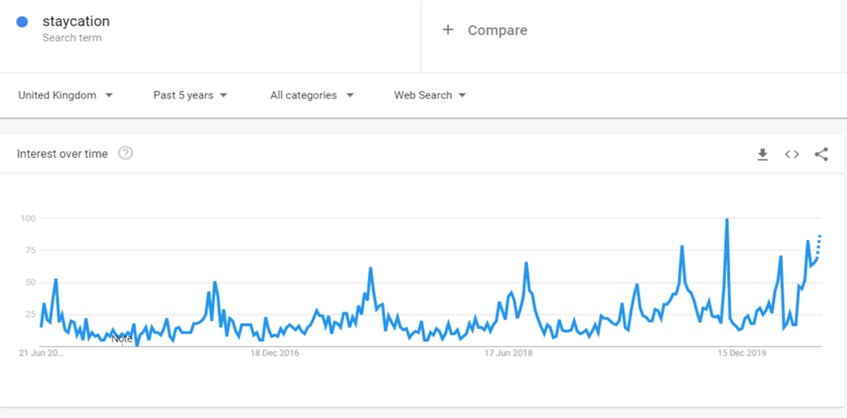
Task: Edit the staycation search term
Action: tap(76, 21)
